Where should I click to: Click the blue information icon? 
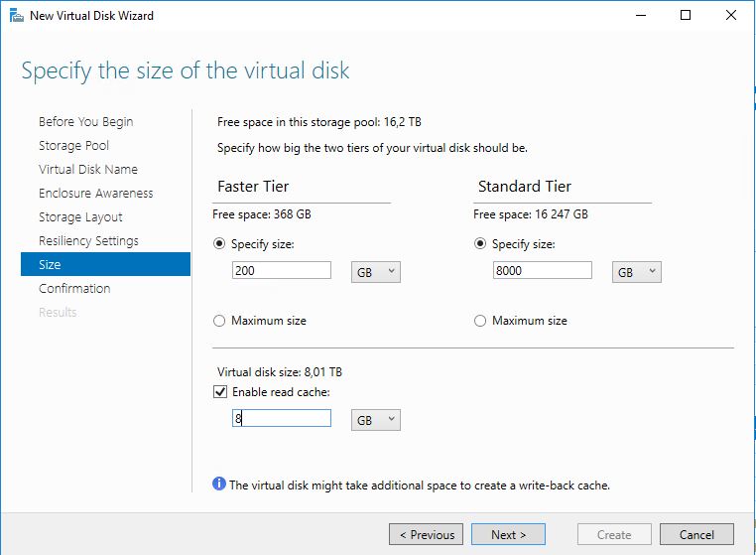pos(219,484)
